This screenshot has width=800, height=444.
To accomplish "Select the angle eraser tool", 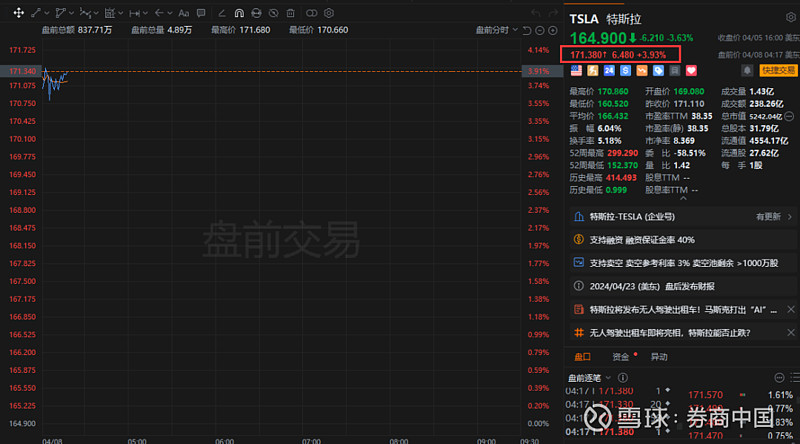I will (221, 13).
